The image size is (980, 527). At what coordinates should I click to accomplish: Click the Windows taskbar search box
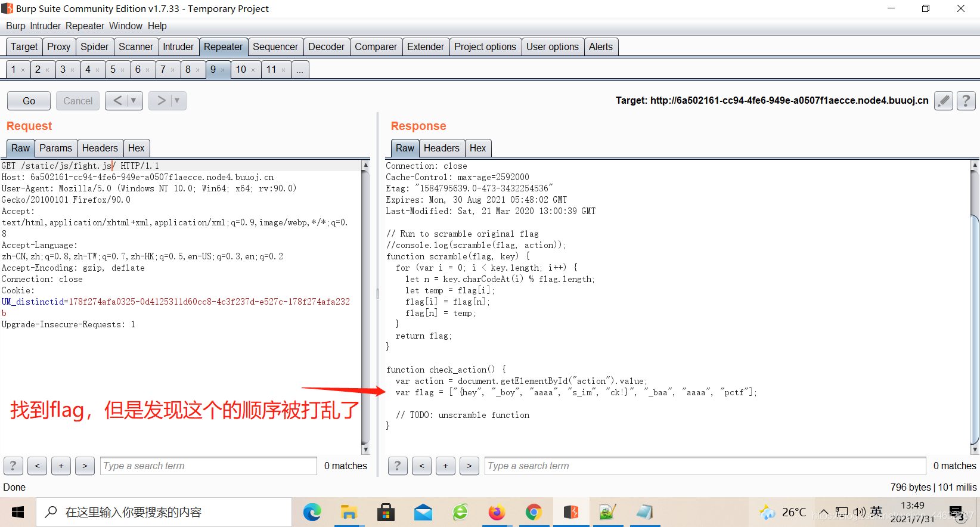164,512
